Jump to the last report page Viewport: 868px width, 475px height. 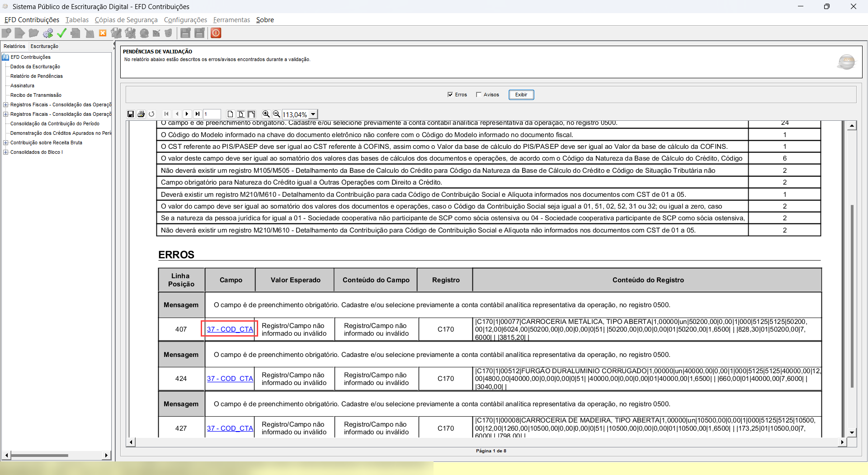click(198, 114)
